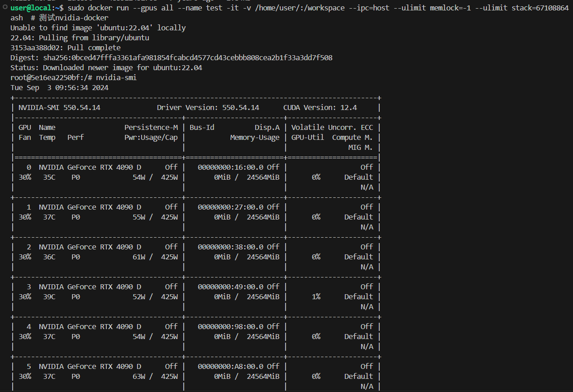Click the 'GPU-Util' column header
Image resolution: width=573 pixels, height=392 pixels.
(308, 138)
